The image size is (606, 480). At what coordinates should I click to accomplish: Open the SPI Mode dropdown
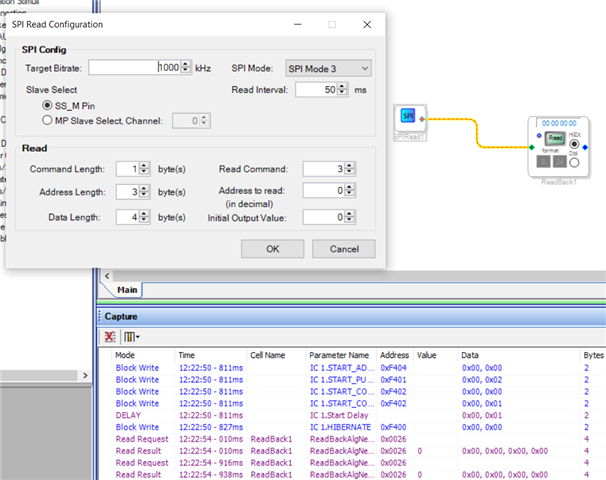click(x=329, y=68)
